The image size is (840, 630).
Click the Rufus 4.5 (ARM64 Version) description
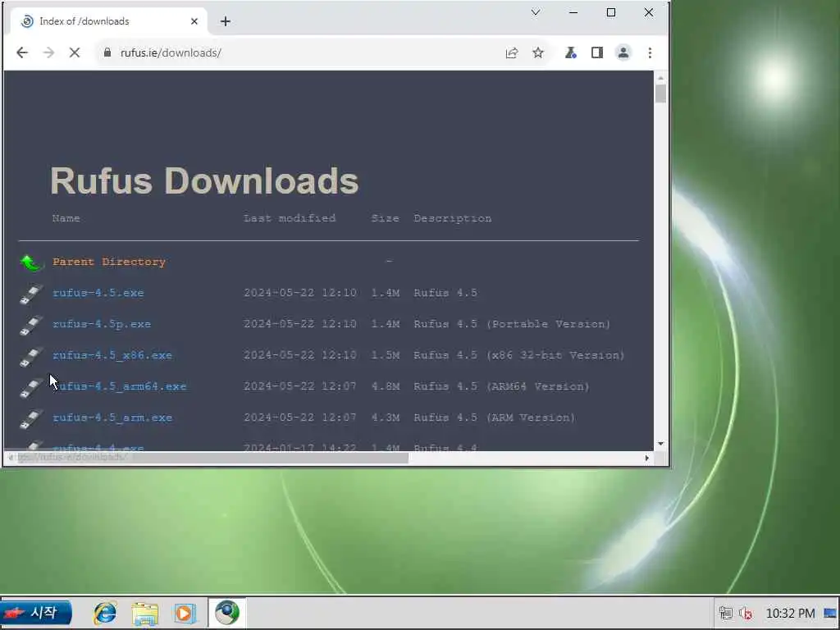pos(501,386)
